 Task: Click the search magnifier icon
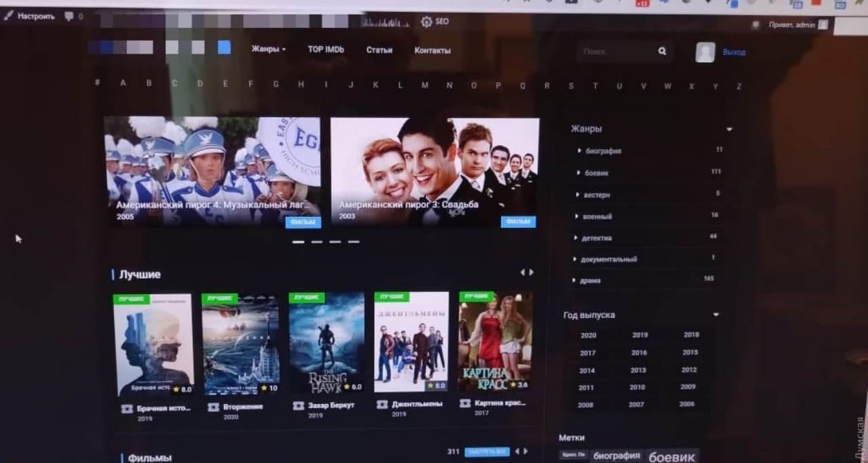[662, 51]
